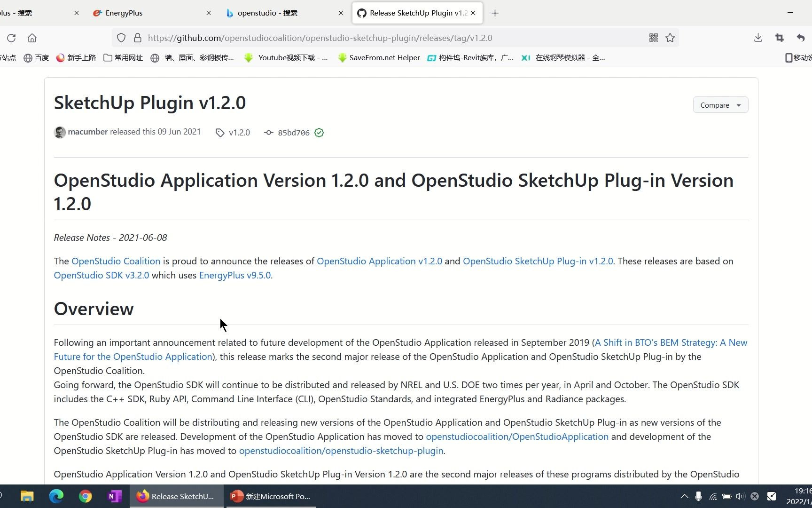The image size is (812, 508).
Task: Open the 新建Microsoft Po... PowerPoint taskbar item
Action: [x=270, y=496]
